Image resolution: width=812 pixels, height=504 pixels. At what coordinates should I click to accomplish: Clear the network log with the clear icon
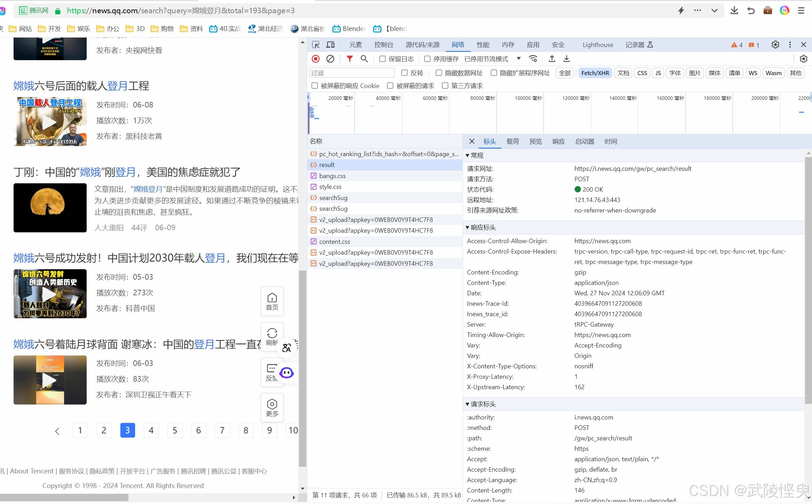tap(330, 59)
